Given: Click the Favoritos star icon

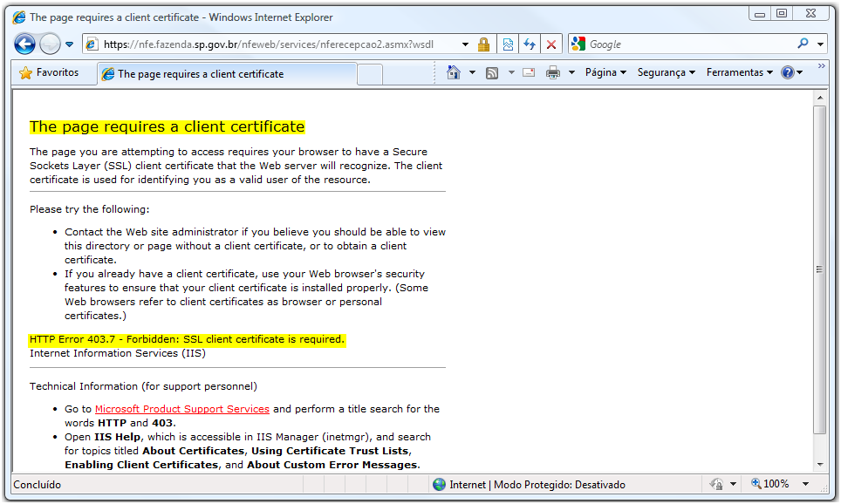Looking at the screenshot, I should click(x=25, y=73).
